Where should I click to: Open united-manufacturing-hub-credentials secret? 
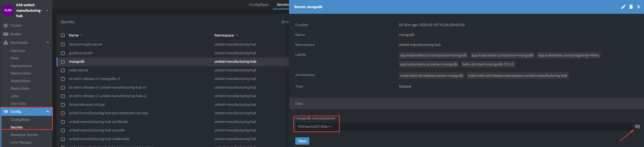pyautogui.click(x=99, y=139)
